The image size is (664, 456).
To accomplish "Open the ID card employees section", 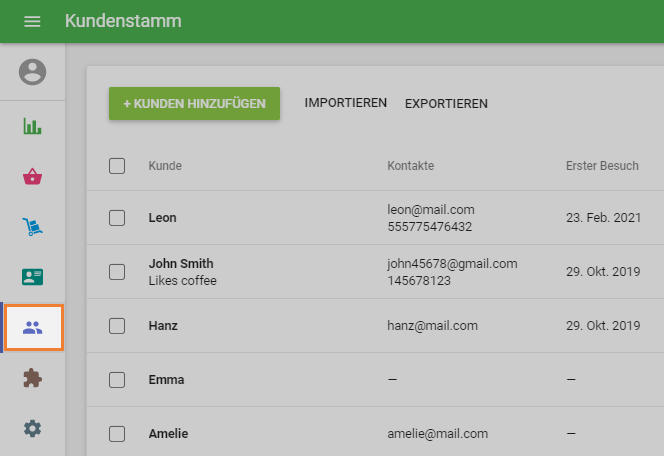I will (33, 277).
